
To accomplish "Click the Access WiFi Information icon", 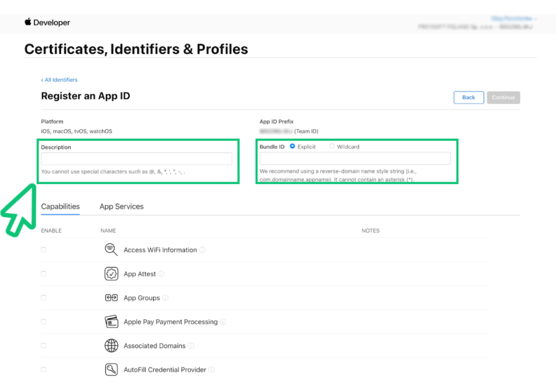I will click(111, 250).
